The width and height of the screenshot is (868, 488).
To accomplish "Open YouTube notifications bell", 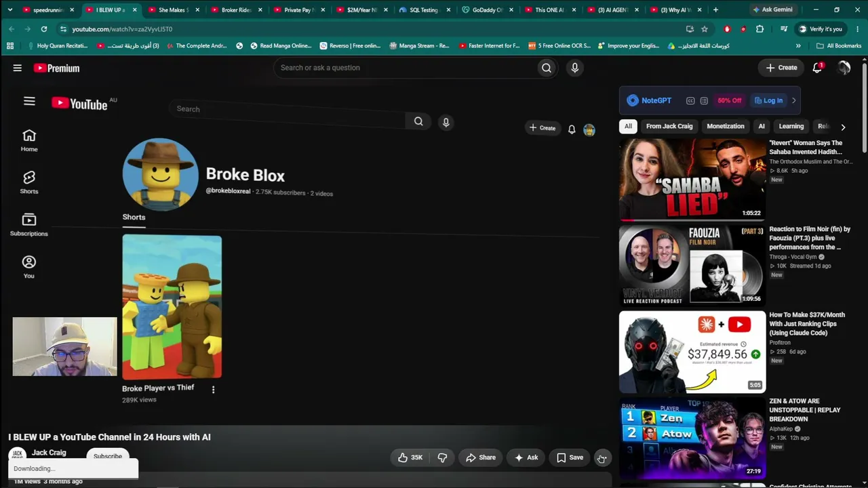I will pyautogui.click(x=818, y=68).
